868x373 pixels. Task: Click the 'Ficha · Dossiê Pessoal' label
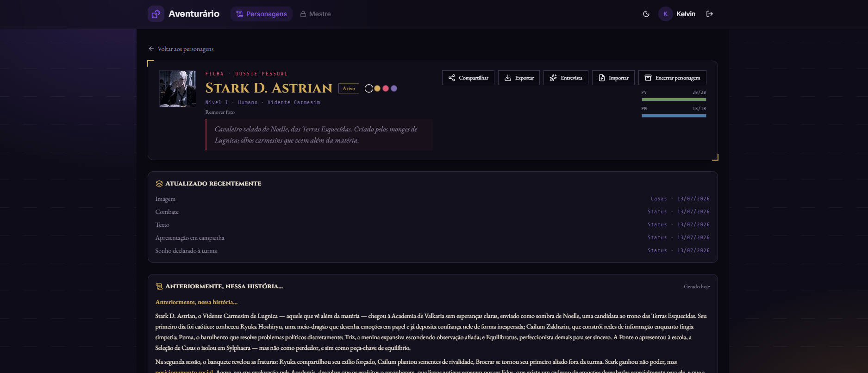(246, 74)
